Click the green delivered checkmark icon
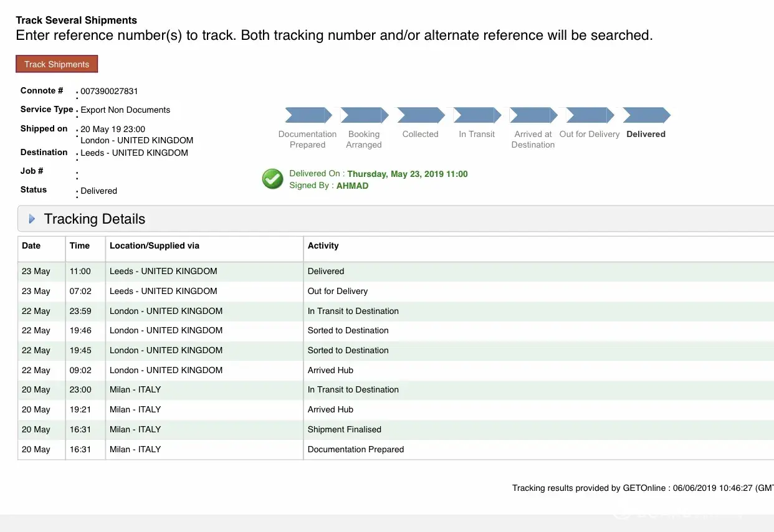The image size is (774, 532). tap(272, 179)
